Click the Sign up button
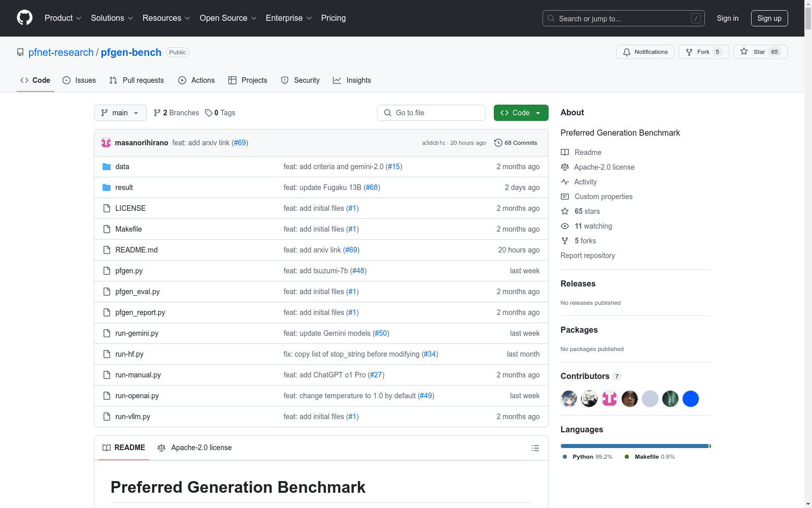 pyautogui.click(x=769, y=18)
